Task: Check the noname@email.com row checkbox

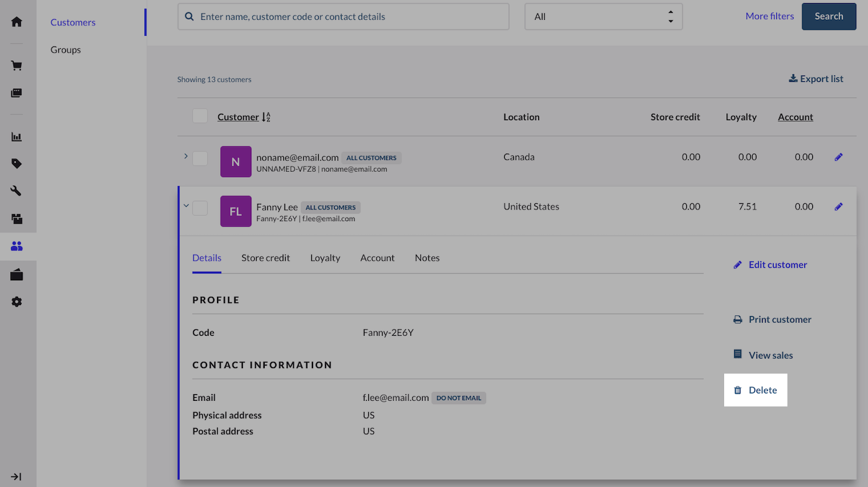Action: 200,159
